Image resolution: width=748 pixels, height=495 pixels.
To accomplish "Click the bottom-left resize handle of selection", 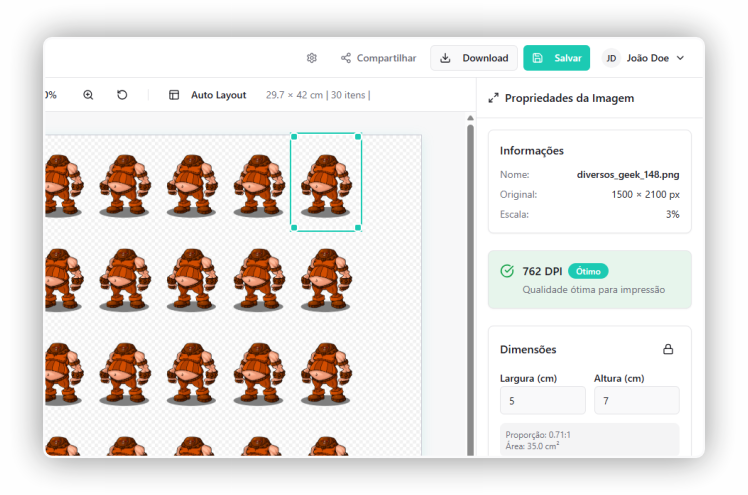I will (x=293, y=228).
